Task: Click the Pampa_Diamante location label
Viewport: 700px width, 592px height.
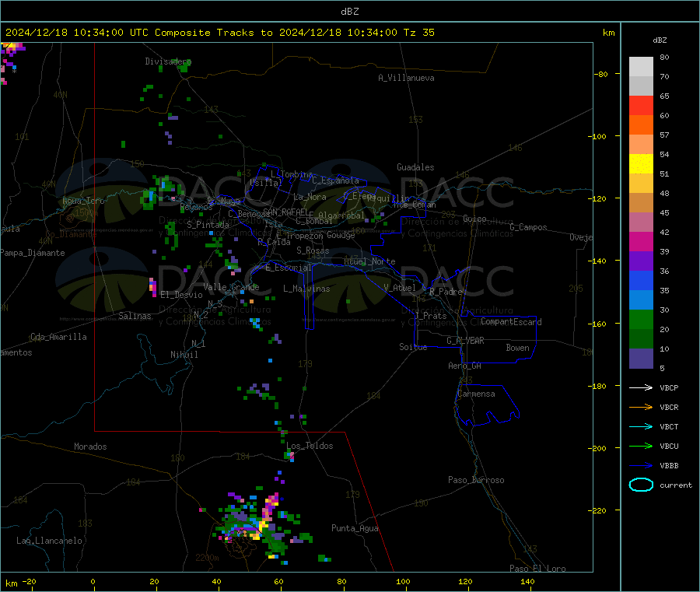Action: coord(33,253)
